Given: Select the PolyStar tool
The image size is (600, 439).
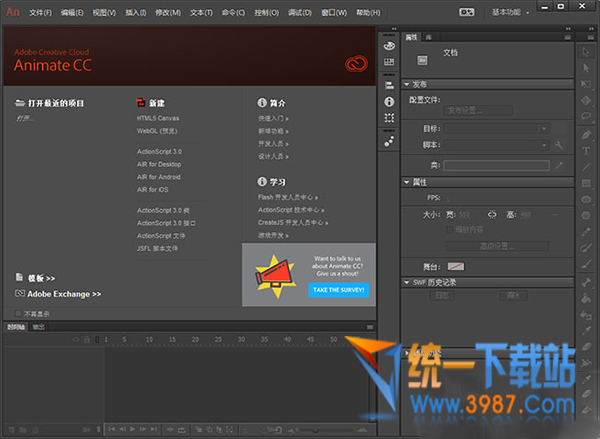Looking at the screenshot, I should (x=586, y=215).
